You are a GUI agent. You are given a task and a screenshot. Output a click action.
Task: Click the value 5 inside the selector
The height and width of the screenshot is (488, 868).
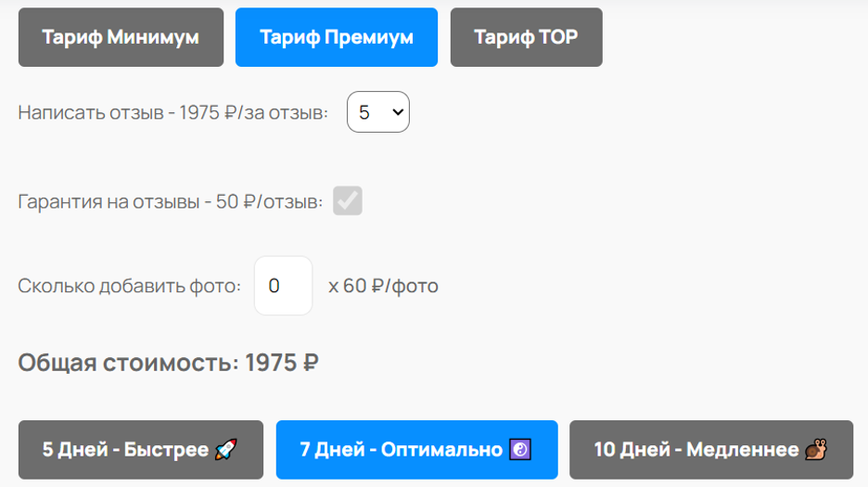point(364,113)
